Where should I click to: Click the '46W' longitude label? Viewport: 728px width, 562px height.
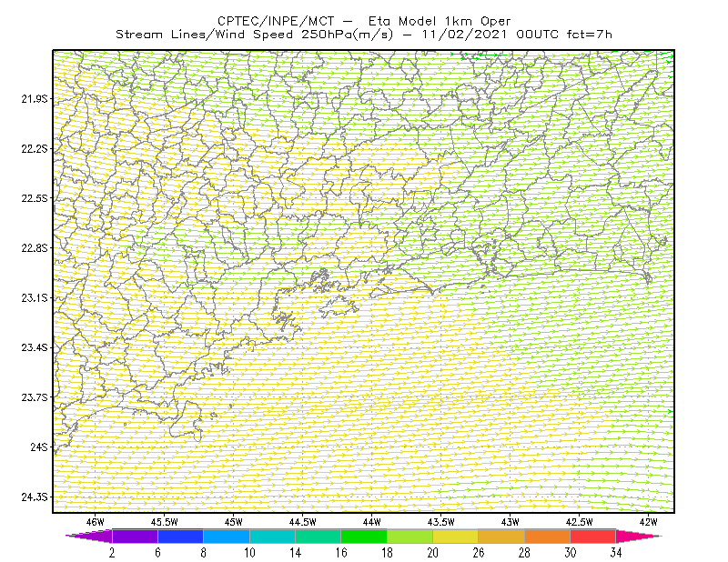coord(96,522)
